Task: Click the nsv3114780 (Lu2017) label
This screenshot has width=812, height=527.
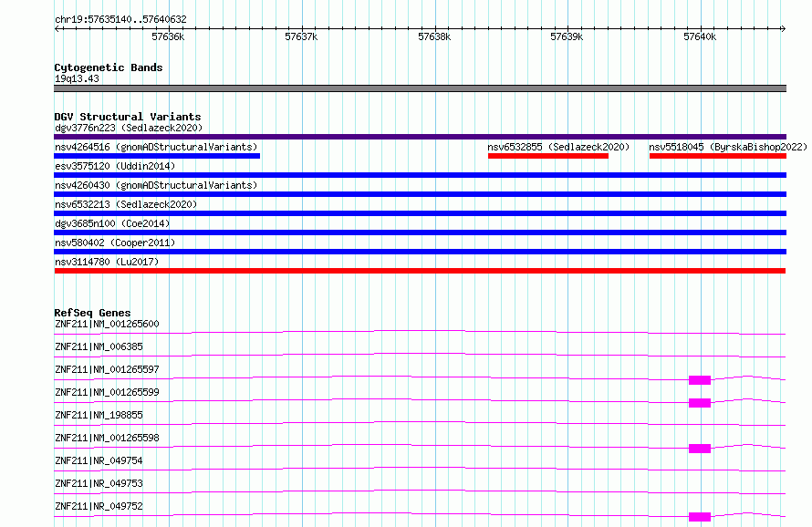Action: pyautogui.click(x=107, y=262)
